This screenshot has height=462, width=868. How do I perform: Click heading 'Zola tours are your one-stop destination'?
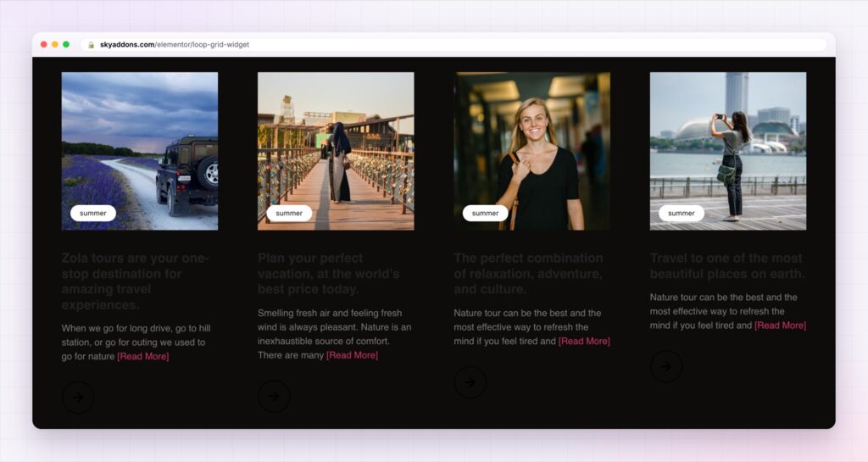click(x=135, y=281)
